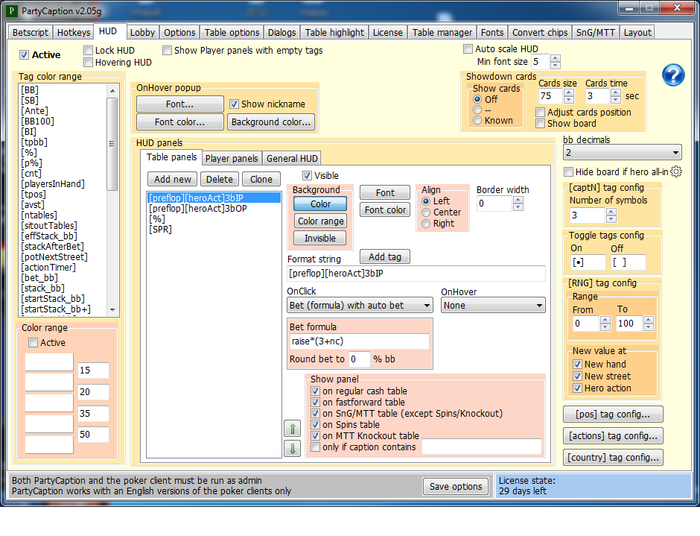Enable Hovering HUD checkbox

88,62
